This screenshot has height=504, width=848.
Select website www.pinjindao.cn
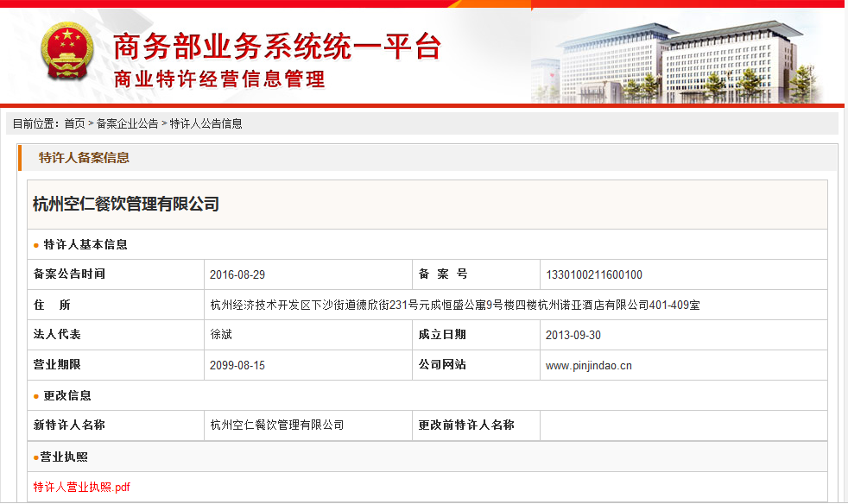(x=588, y=366)
